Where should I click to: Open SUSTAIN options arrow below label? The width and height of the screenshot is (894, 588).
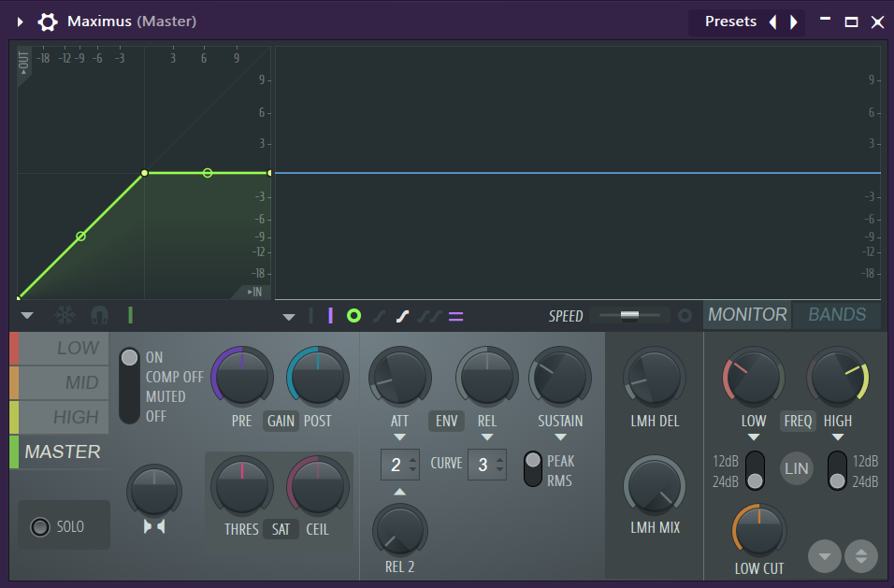tap(560, 437)
